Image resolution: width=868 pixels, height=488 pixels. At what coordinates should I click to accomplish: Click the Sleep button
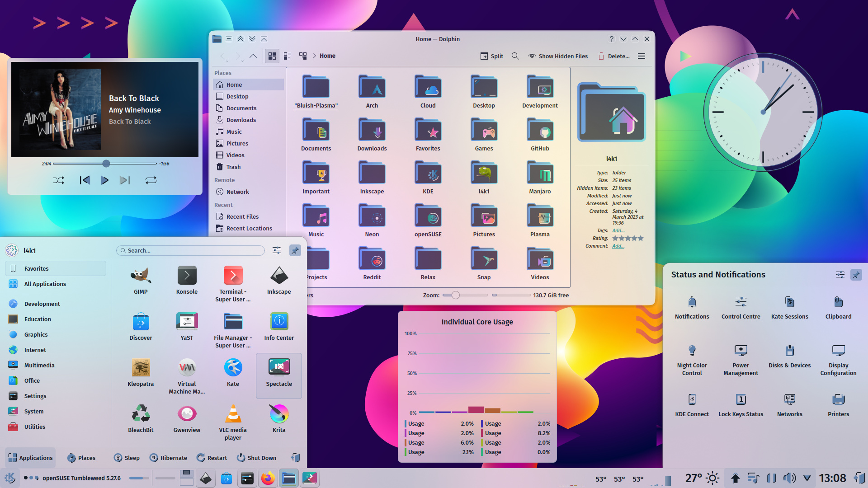pyautogui.click(x=127, y=458)
